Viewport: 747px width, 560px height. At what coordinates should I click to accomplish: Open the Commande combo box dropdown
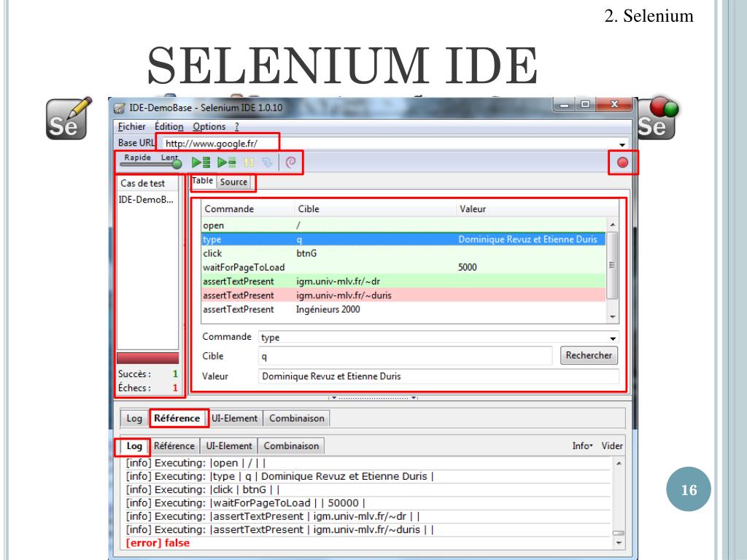click(613, 338)
